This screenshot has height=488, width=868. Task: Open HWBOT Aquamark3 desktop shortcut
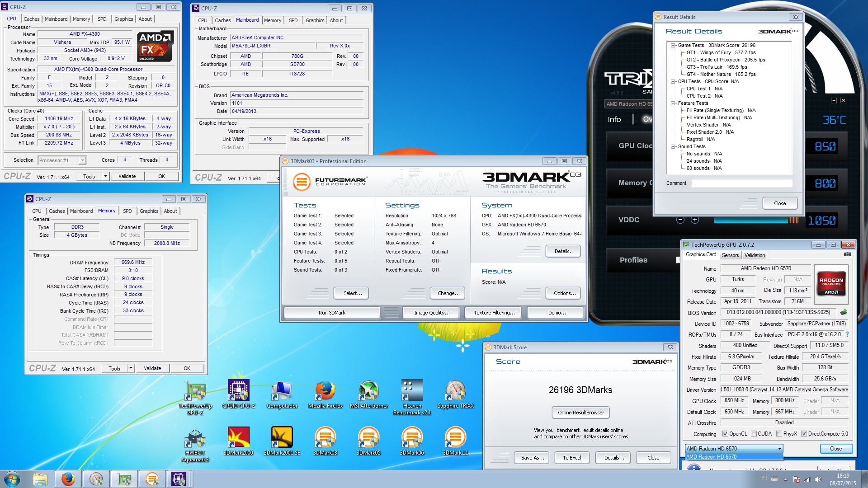click(195, 446)
